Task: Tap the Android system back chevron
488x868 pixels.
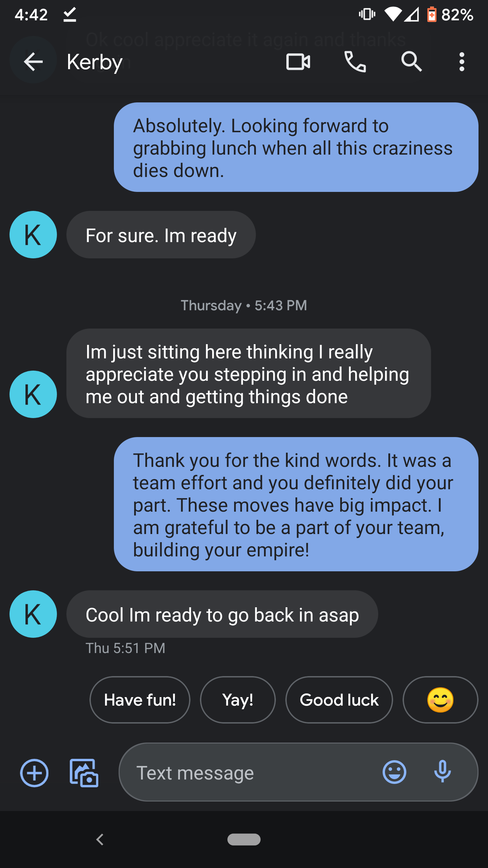Action: tap(100, 840)
